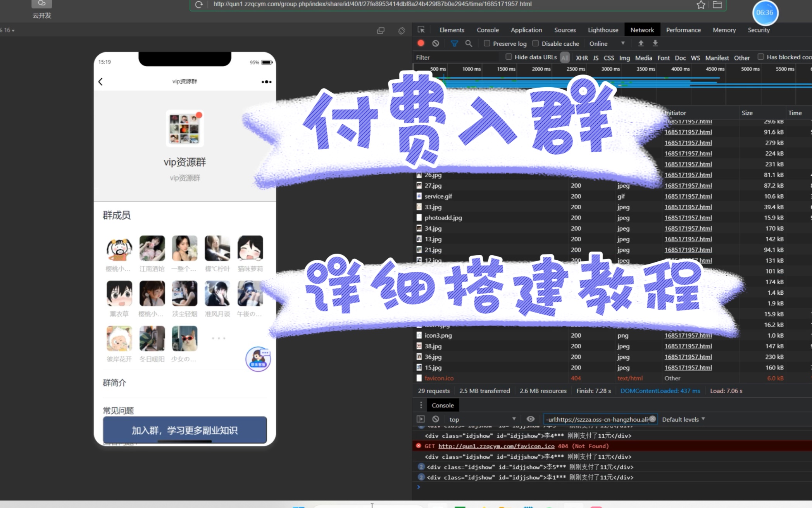
Task: Click Join group button 加入群
Action: [x=185, y=430]
